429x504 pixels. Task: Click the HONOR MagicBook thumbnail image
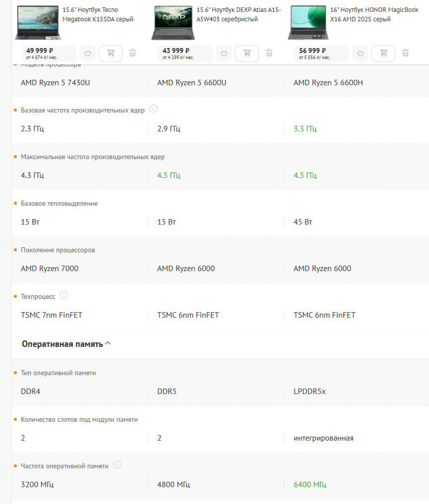[x=308, y=22]
